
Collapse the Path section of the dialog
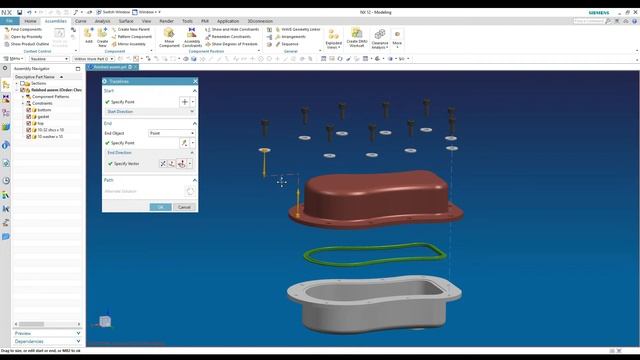[194, 180]
